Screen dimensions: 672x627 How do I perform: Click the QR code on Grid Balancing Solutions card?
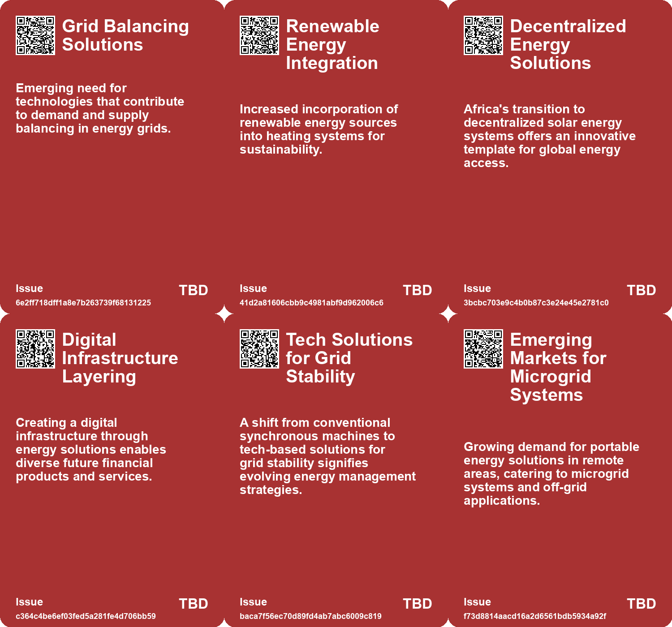coord(35,35)
